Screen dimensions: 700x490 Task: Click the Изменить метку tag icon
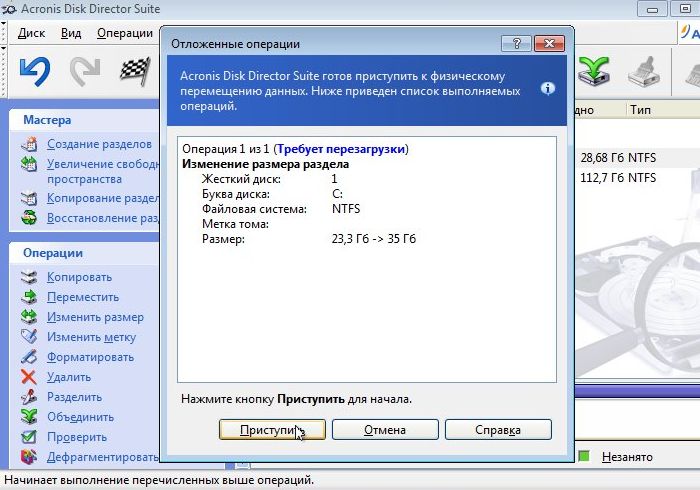29,336
